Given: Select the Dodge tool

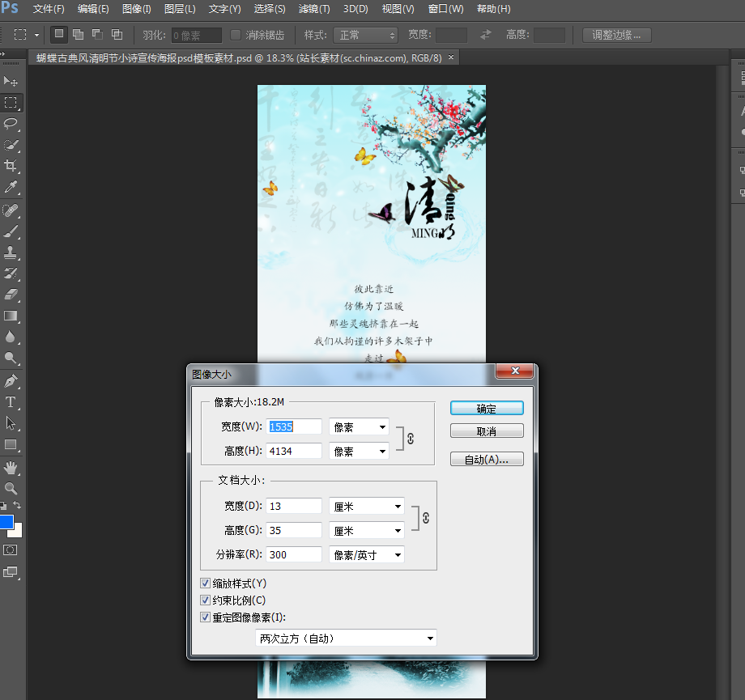Looking at the screenshot, I should click(x=11, y=358).
